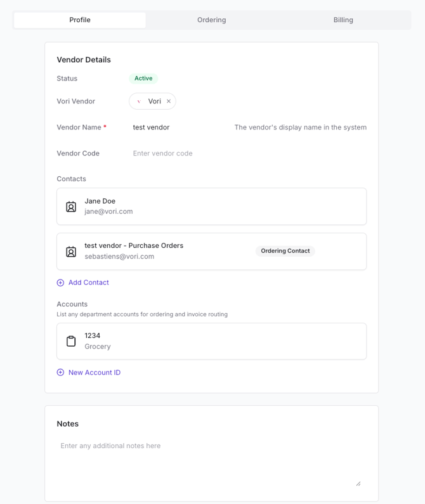Click the Active status badge
The height and width of the screenshot is (504, 425).
pos(143,79)
